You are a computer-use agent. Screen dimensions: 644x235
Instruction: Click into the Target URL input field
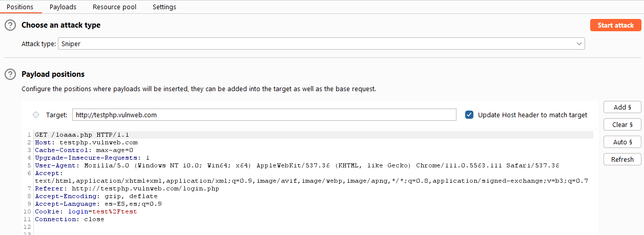pyautogui.click(x=264, y=115)
